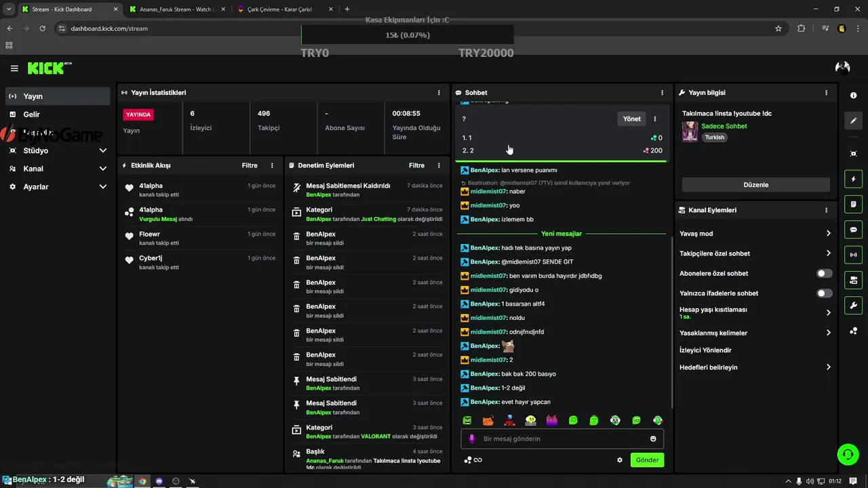Screen dimensions: 868x488
Task: Click the document icon in the right sidebar
Action: tap(853, 204)
